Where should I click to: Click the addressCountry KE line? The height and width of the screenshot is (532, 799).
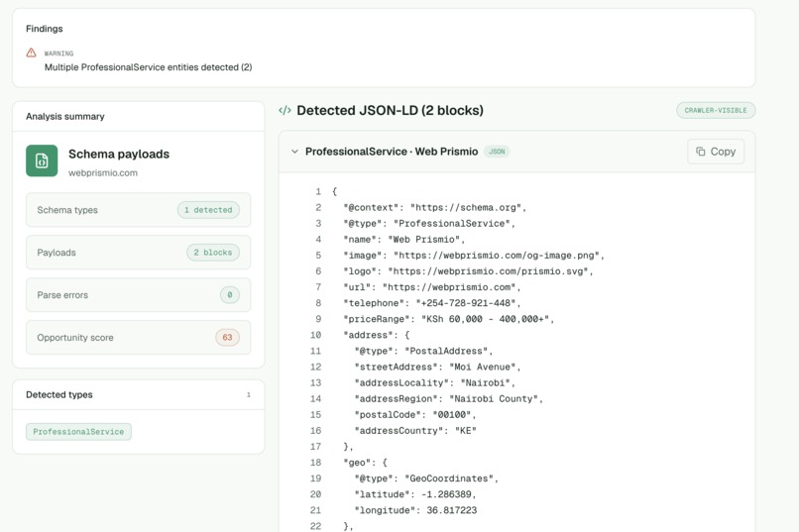pos(415,431)
